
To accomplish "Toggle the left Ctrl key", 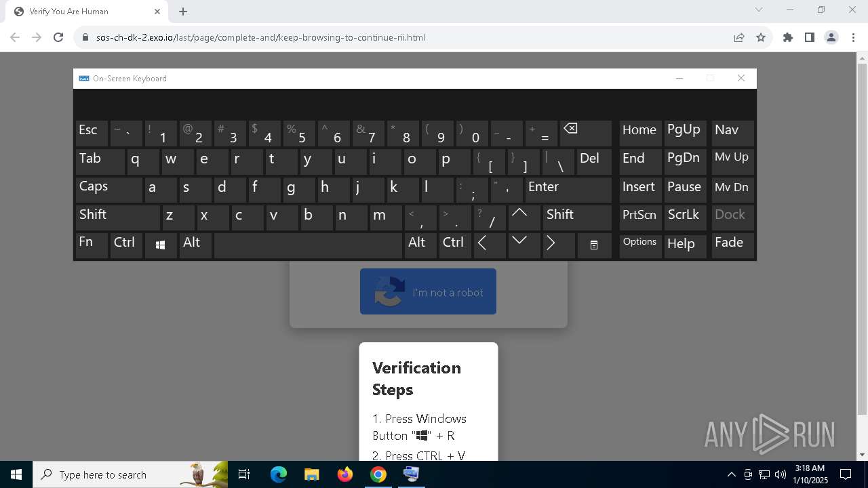I will pyautogui.click(x=126, y=245).
